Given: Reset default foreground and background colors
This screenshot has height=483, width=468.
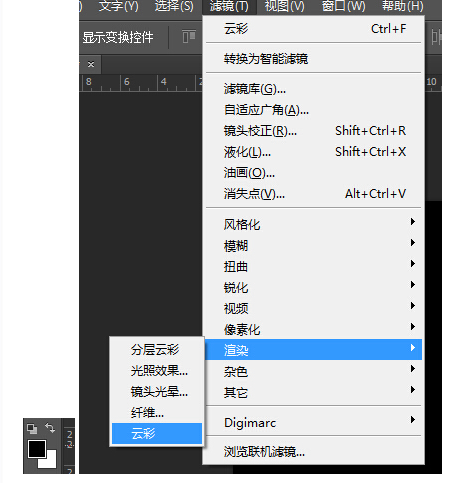Looking at the screenshot, I should point(32,429).
